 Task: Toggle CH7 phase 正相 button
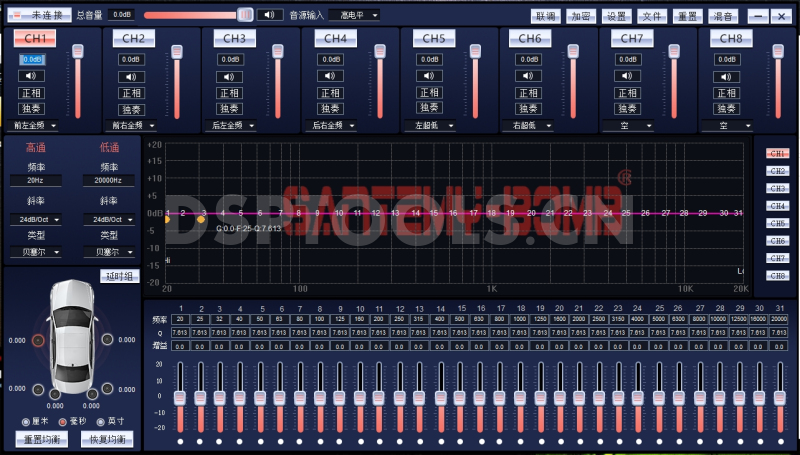tap(627, 93)
